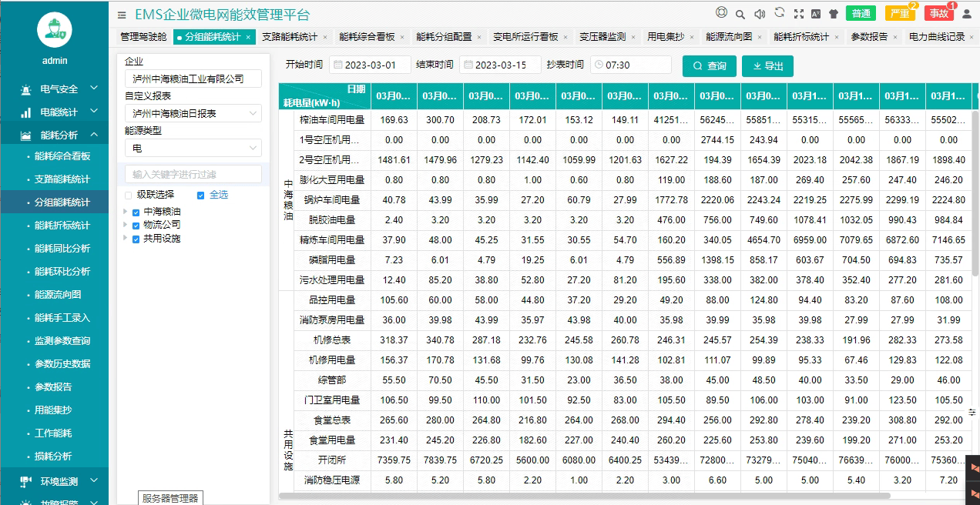Click the speaker sound icon

click(760, 14)
